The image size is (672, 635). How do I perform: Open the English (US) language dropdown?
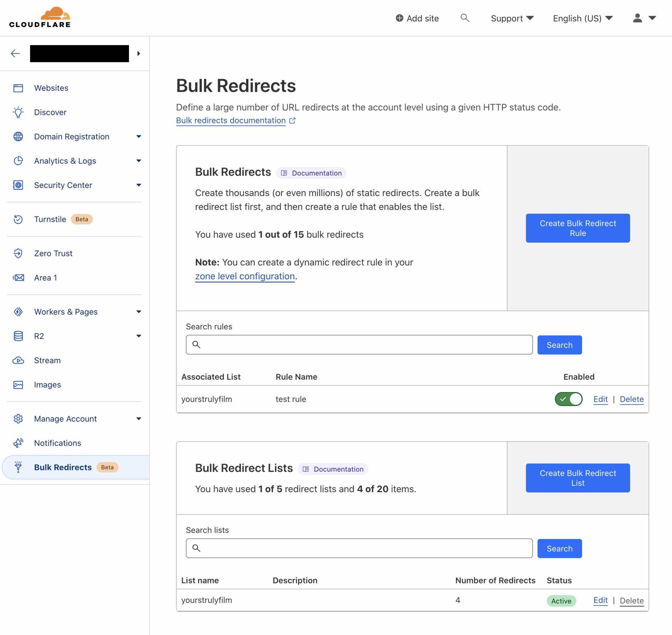point(582,18)
